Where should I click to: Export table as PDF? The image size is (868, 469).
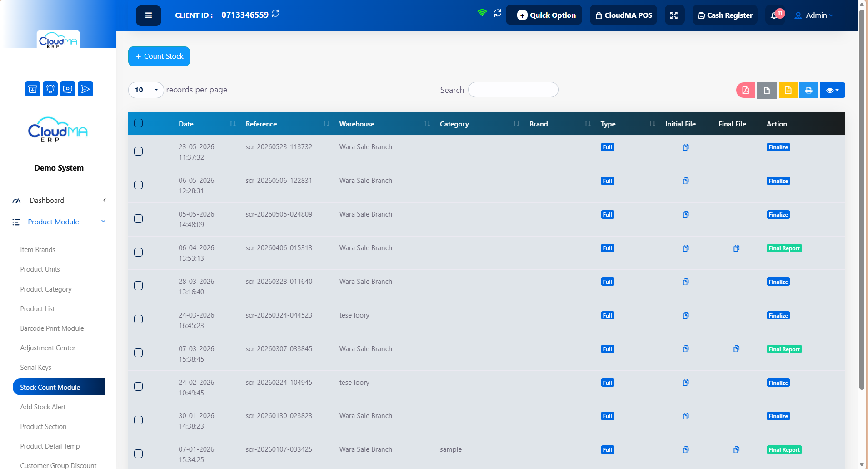point(746,90)
